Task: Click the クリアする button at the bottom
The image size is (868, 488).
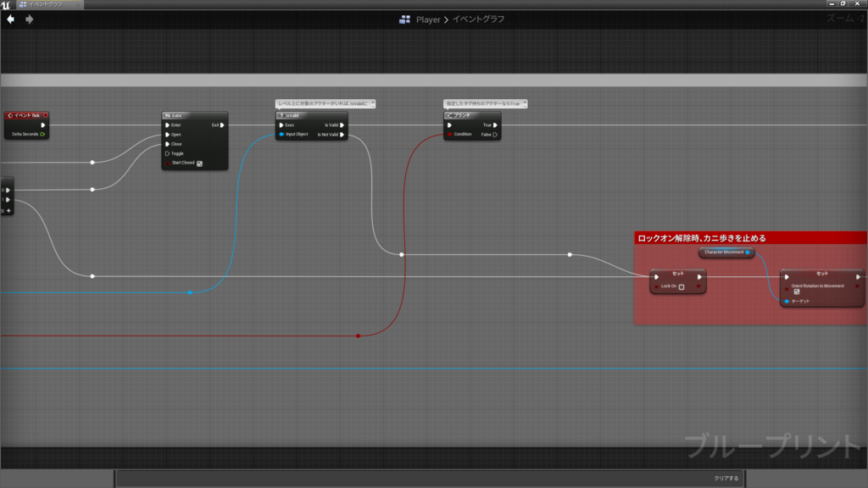Action: pos(726,478)
